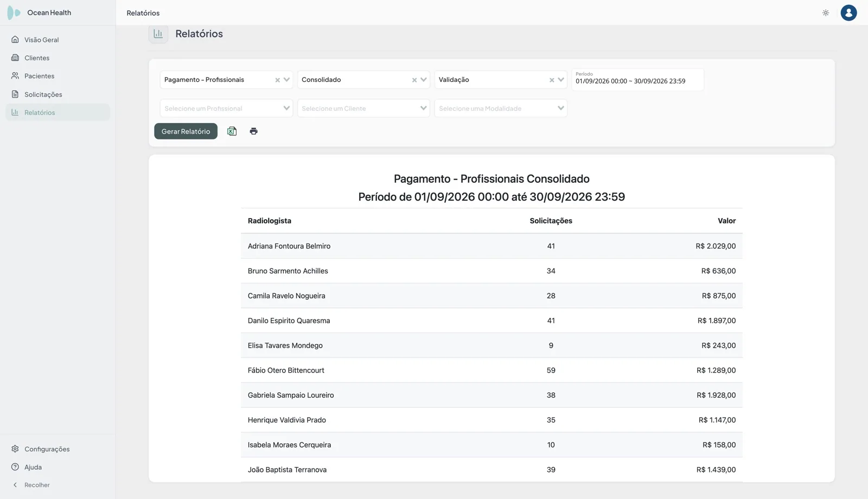Select row Bruno Sarmento Achilles
This screenshot has height=499, width=868.
(492, 271)
